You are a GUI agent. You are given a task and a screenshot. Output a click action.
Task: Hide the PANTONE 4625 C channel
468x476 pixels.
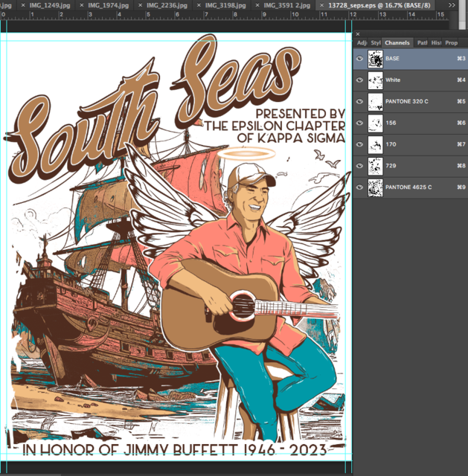click(359, 187)
